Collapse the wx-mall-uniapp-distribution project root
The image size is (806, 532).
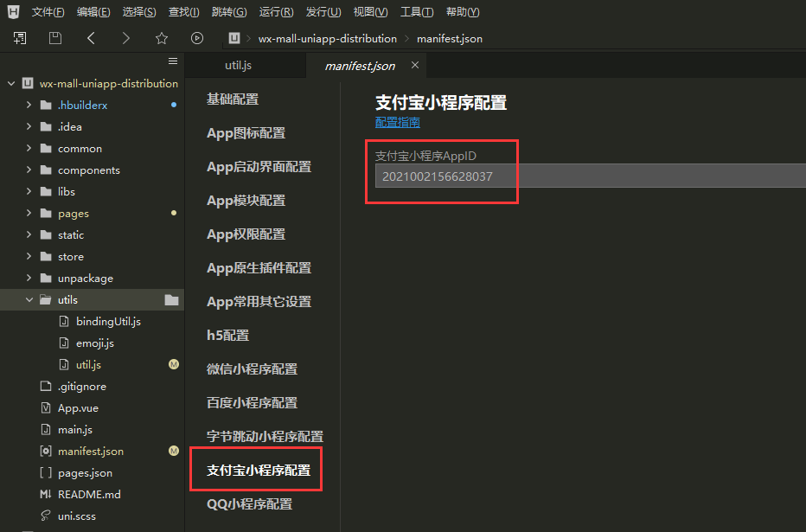coord(11,83)
